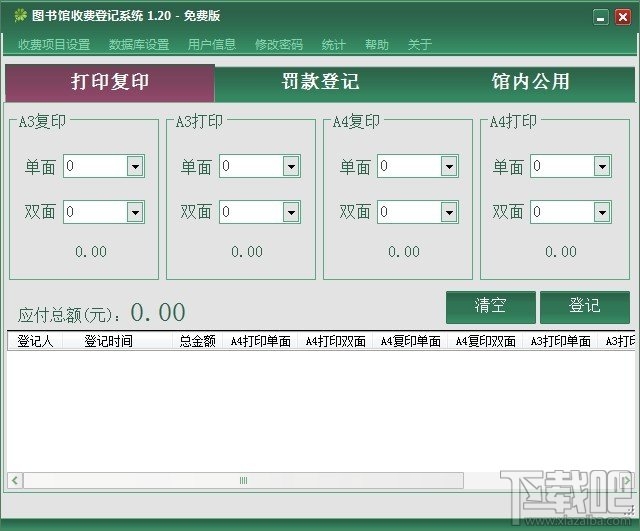
Task: Open the 收费项目设置 menu
Action: click(x=54, y=44)
